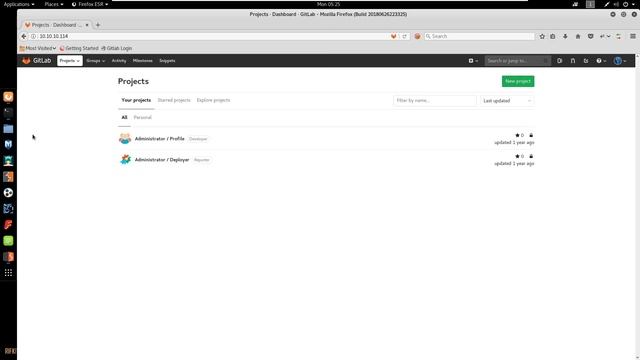Open the Applications menu in the top panel
640x360 pixels.
(x=19, y=4)
